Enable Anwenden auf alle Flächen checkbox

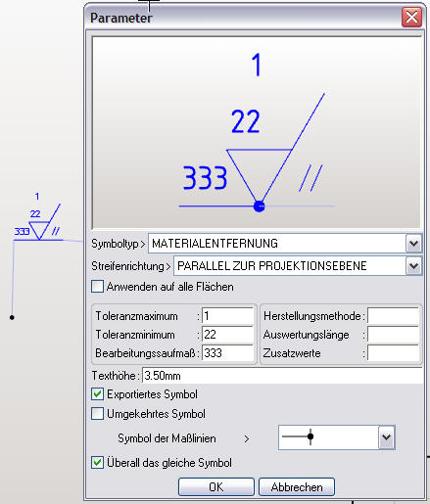tap(97, 287)
